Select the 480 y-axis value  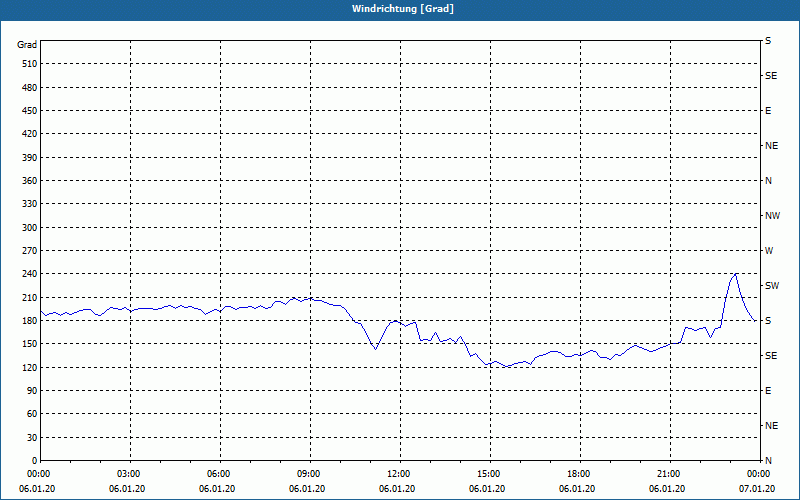tap(30, 88)
